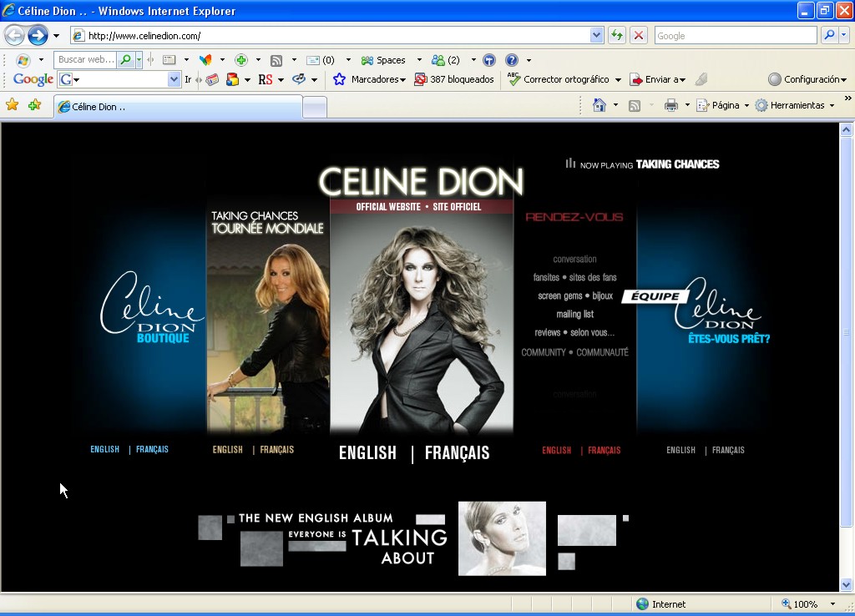Image resolution: width=855 pixels, height=616 pixels.
Task: Click the Google search magnifier icon
Action: click(828, 36)
